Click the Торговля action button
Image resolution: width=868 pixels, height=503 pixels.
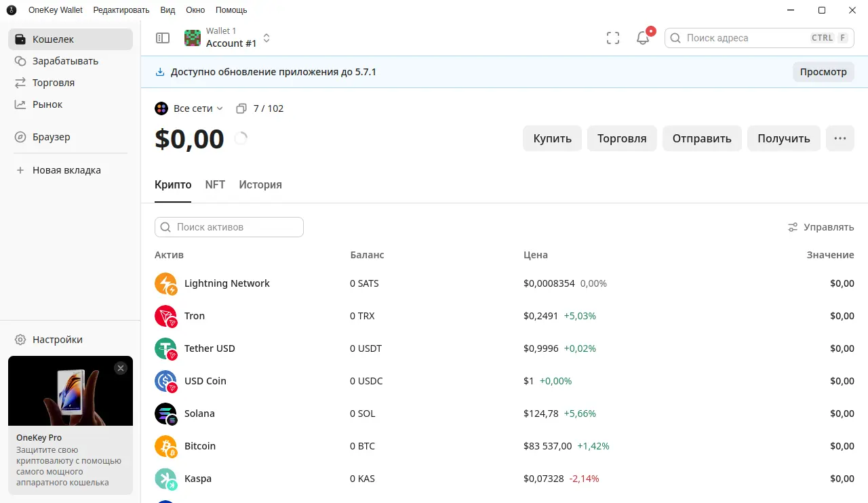(622, 138)
